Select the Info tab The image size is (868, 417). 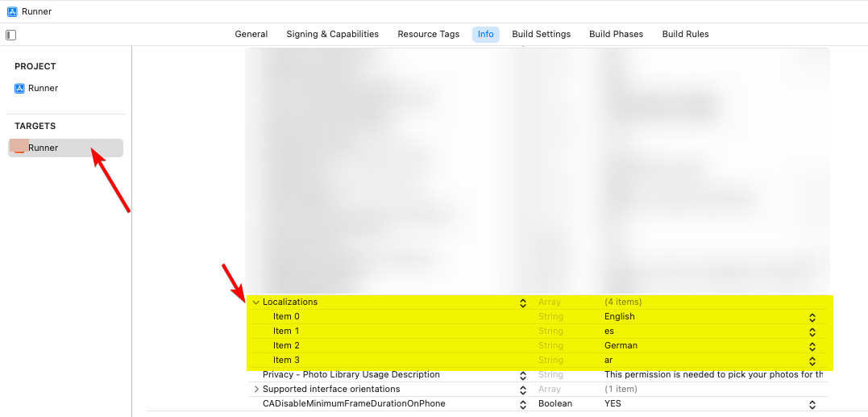485,35
